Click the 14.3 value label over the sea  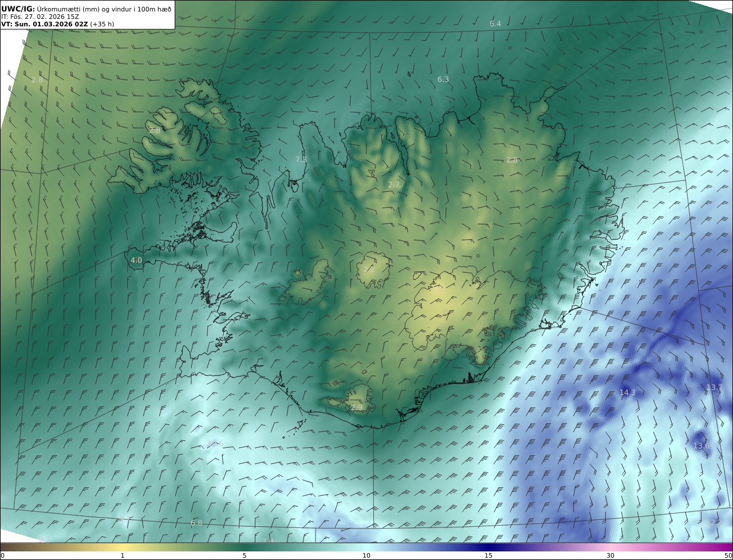[628, 393]
